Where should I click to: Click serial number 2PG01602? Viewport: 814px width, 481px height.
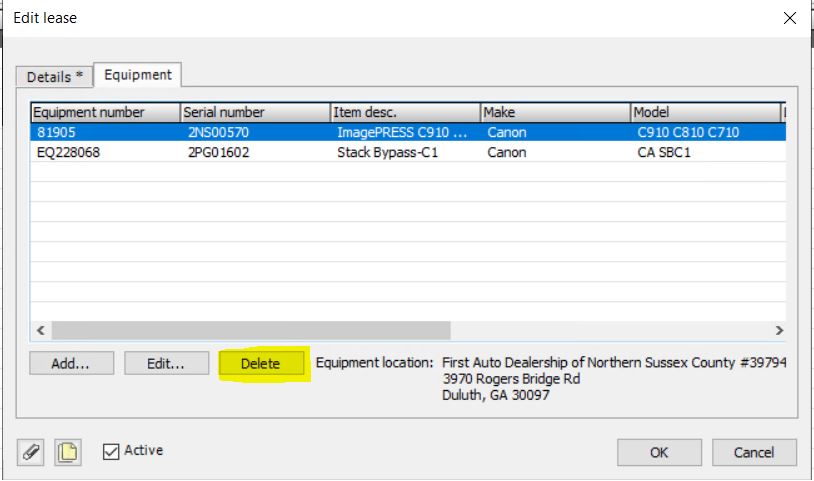coord(218,152)
